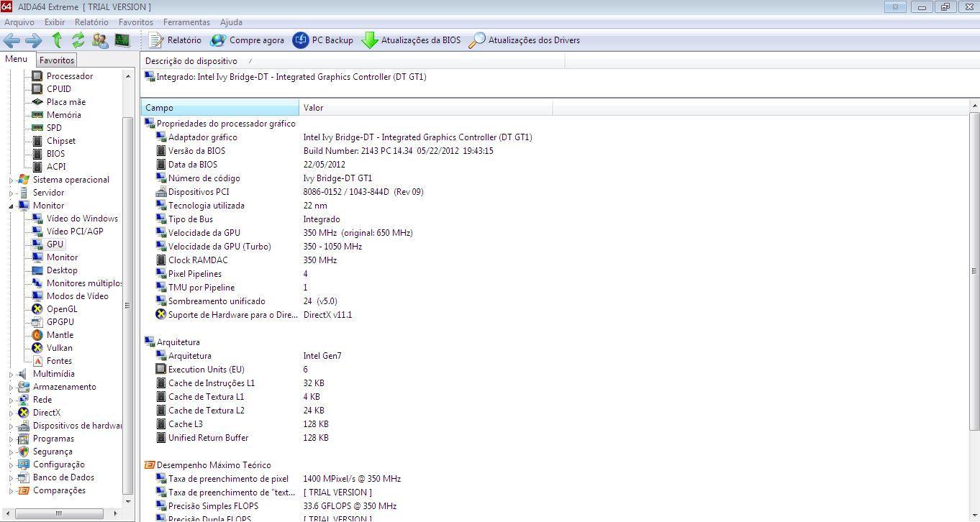Open Atualizações dos Drivers
This screenshot has width=980, height=522.
(x=524, y=40)
